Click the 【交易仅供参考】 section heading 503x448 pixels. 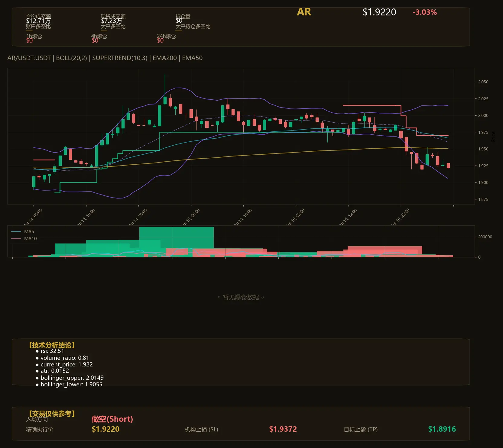pos(51,414)
